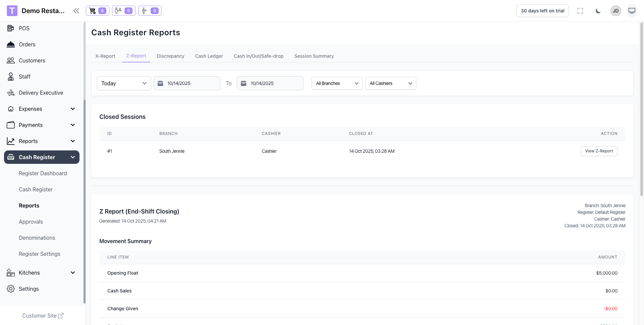Open the Cash In/Out/Safe-drop tab
The width and height of the screenshot is (644, 325).
coord(259,56)
